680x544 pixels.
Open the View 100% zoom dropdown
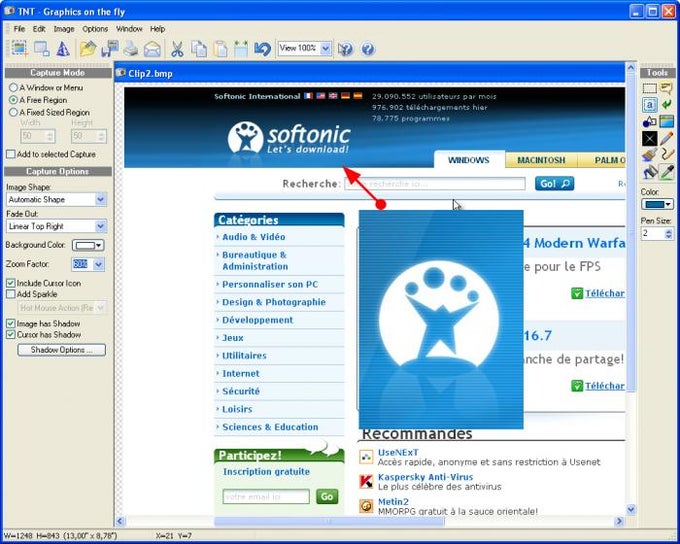pyautogui.click(x=326, y=48)
